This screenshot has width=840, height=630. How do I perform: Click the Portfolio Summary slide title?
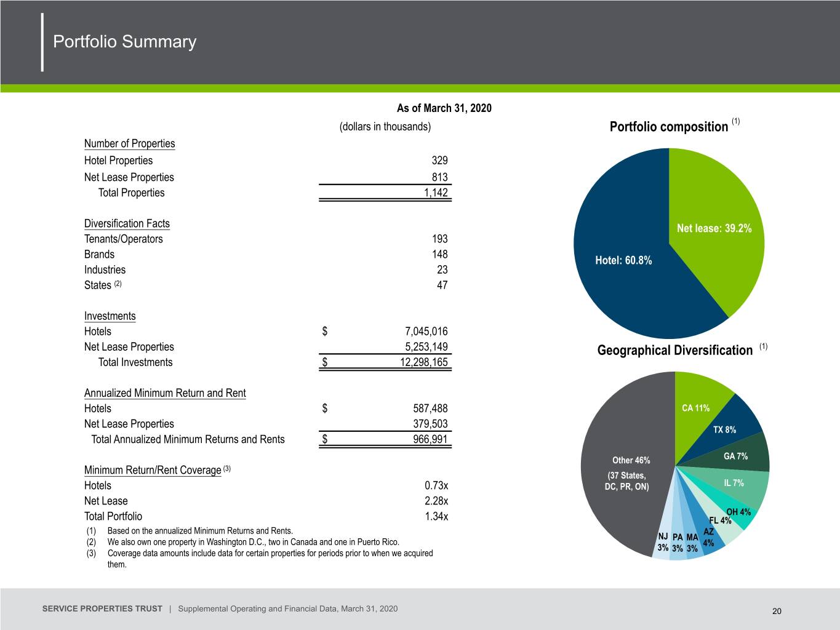(x=125, y=41)
